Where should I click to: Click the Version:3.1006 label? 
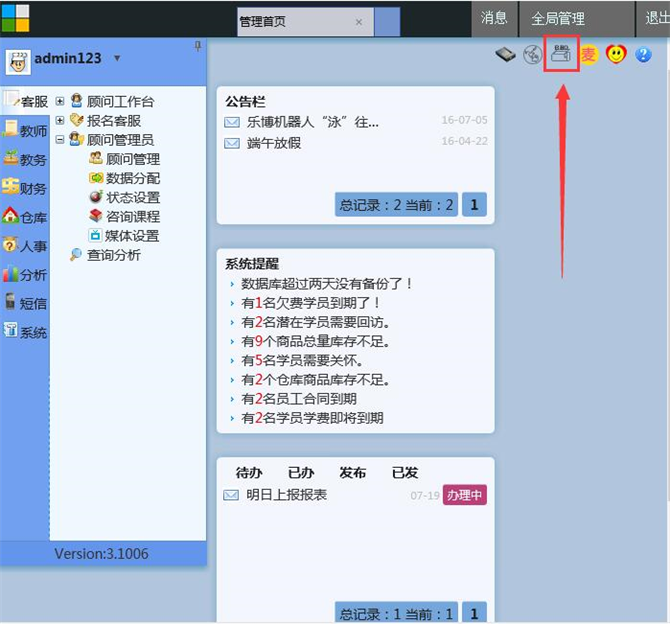point(102,554)
